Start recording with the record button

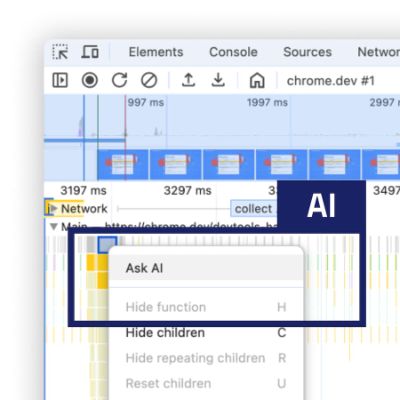point(90,80)
